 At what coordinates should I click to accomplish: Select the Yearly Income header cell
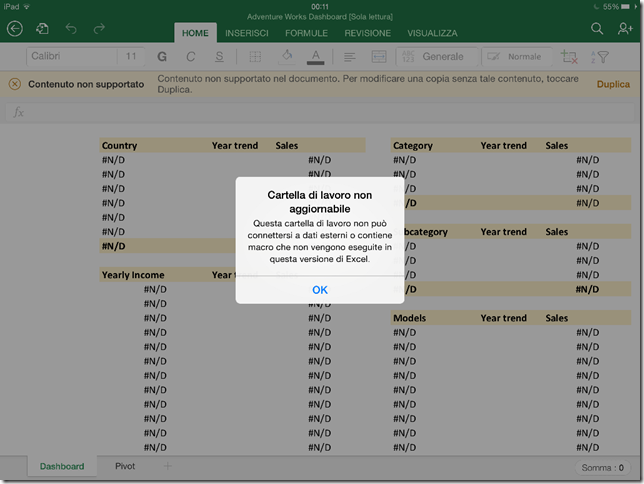[x=133, y=275]
